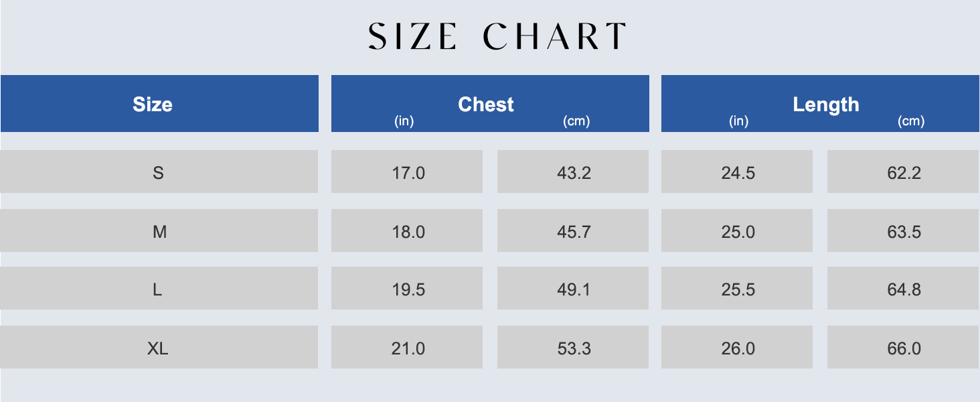This screenshot has width=980, height=402.
Task: Click length value 26.0 inches
Action: (x=737, y=347)
